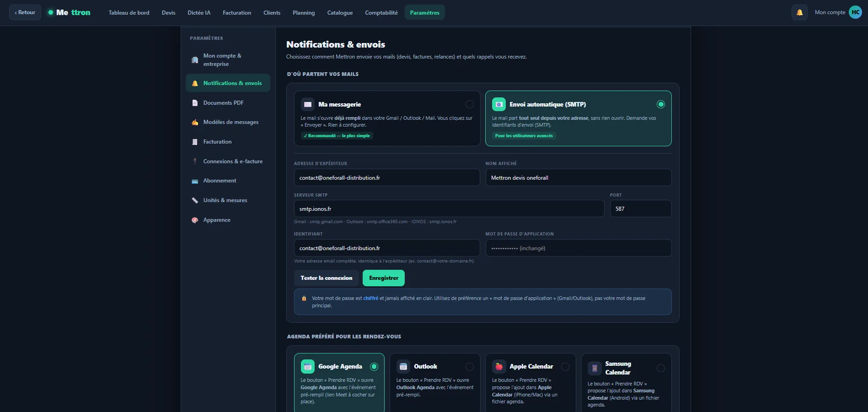Select the Outlook radio button
Viewport: 868px width, 412px height.
(x=470, y=367)
